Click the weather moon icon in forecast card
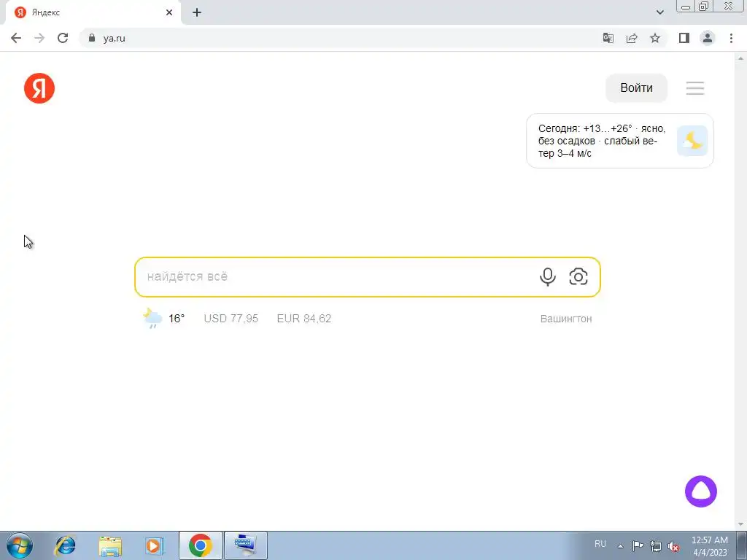This screenshot has width=747, height=560. 692,141
